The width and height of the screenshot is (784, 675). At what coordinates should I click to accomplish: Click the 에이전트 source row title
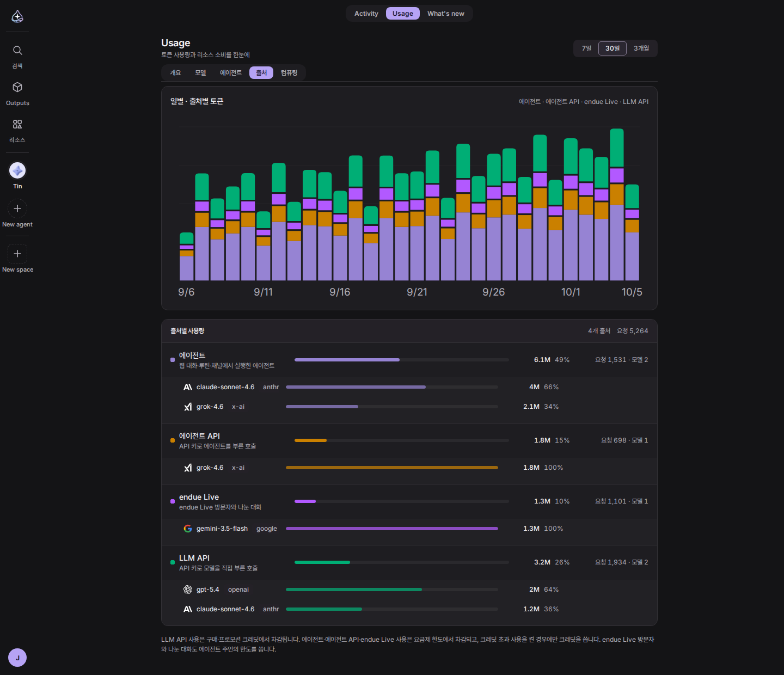pyautogui.click(x=192, y=355)
